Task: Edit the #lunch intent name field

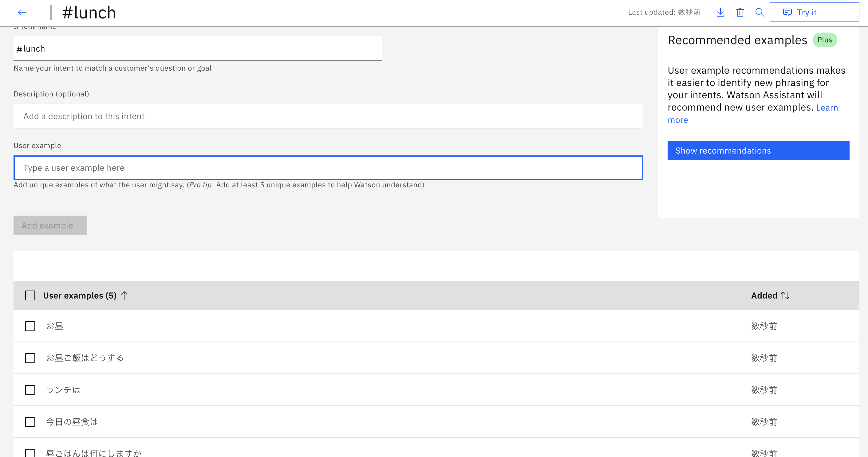Action: (x=197, y=49)
